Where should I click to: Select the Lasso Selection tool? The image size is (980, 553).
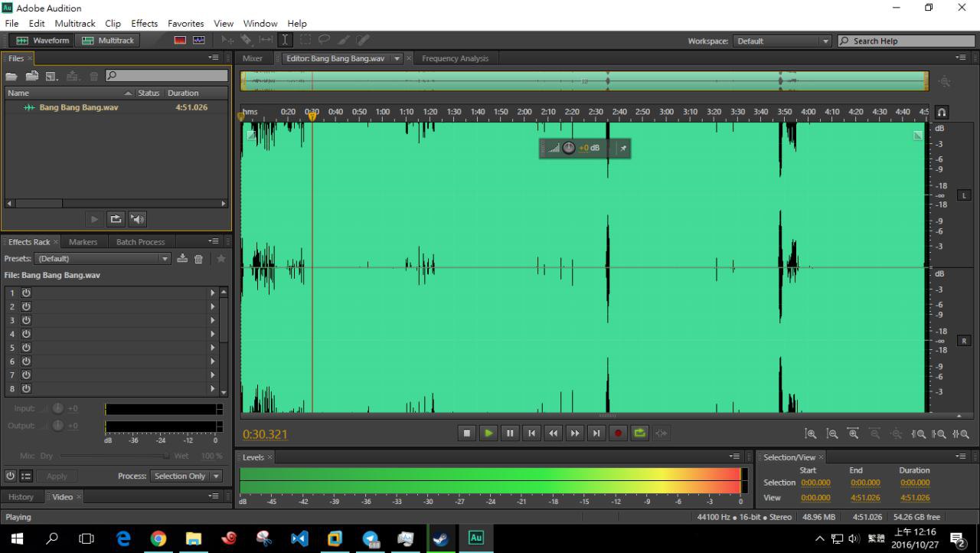(324, 41)
